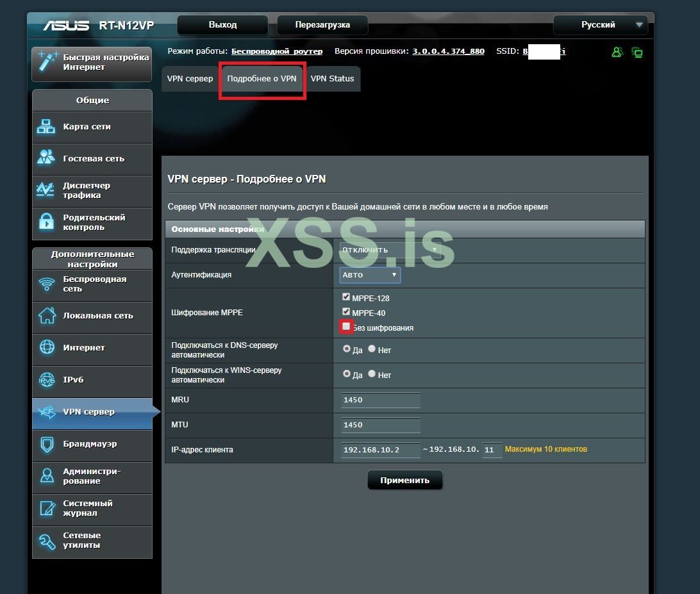The height and width of the screenshot is (594, 700).
Task: Open Гостевая сеть menu item
Action: coord(92,159)
